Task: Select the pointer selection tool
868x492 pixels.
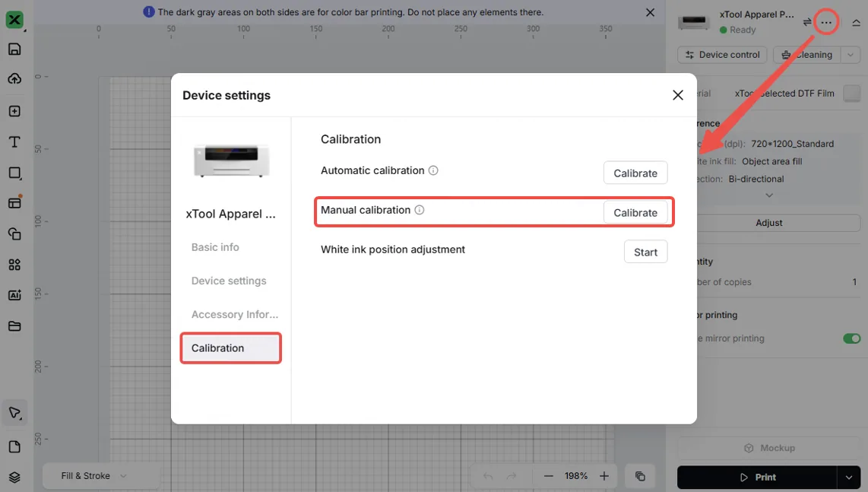Action: point(14,413)
